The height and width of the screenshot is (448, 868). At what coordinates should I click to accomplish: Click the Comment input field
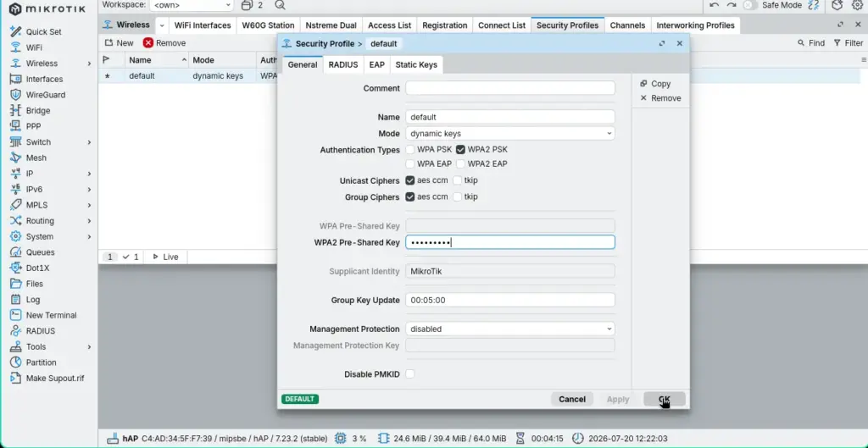pos(509,88)
